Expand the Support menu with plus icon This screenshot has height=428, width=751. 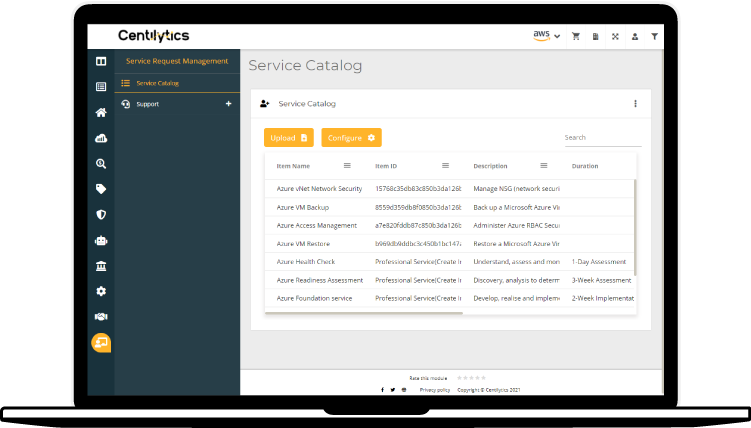point(228,103)
